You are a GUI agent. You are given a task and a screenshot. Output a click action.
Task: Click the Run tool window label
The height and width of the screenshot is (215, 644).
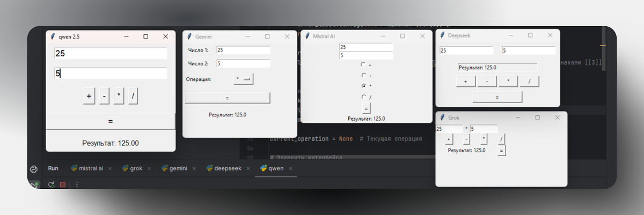click(x=53, y=168)
